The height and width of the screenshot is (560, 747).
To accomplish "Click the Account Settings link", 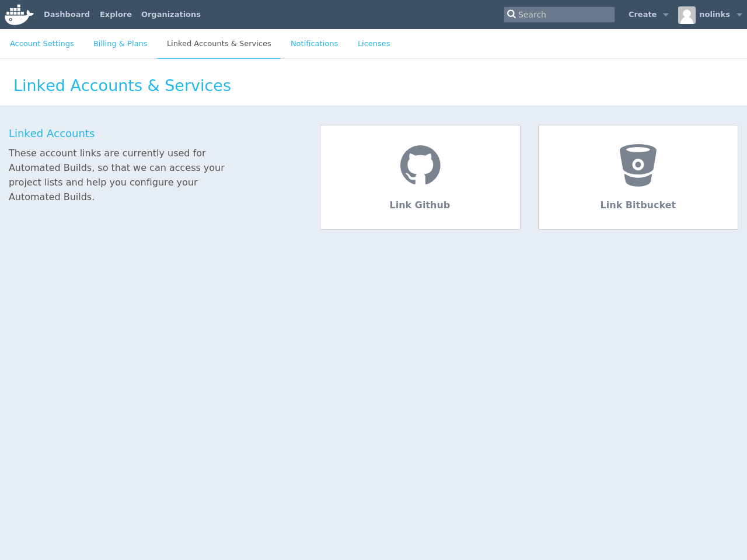I will click(x=41, y=43).
